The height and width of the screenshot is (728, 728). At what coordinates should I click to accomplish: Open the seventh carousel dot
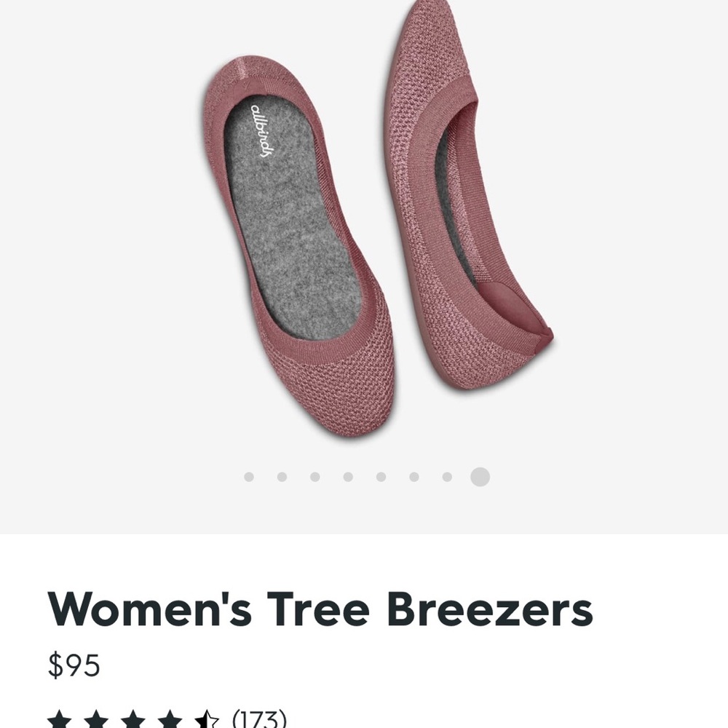(447, 477)
